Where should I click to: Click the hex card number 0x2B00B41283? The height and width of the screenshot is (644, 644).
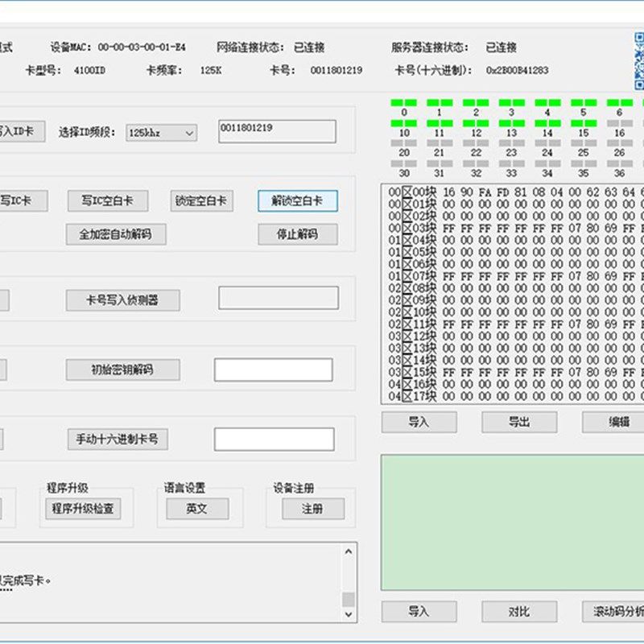click(x=518, y=71)
